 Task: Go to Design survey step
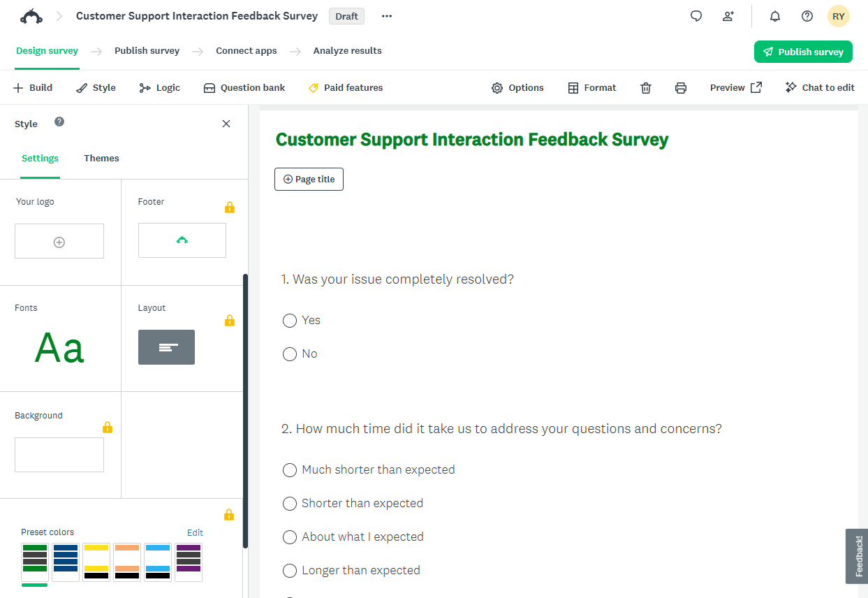(x=47, y=51)
